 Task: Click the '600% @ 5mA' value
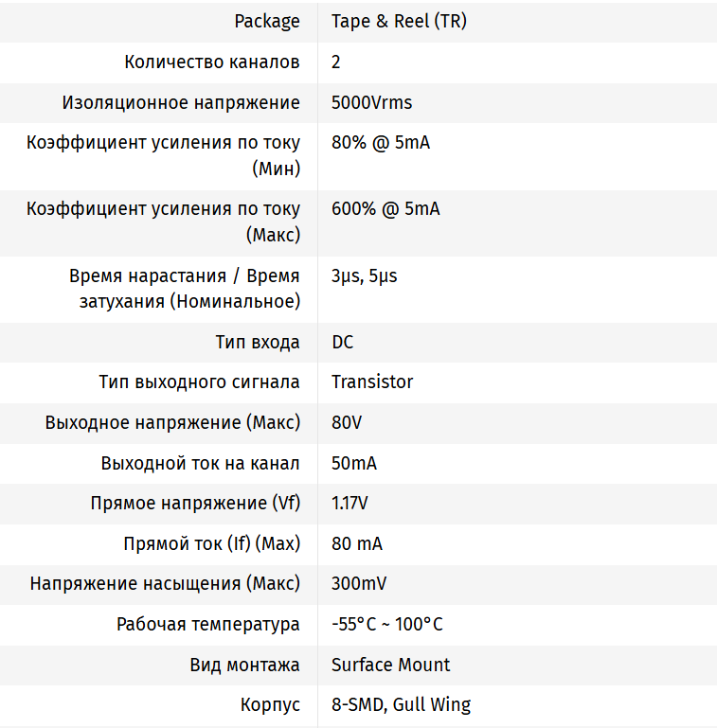pos(385,209)
